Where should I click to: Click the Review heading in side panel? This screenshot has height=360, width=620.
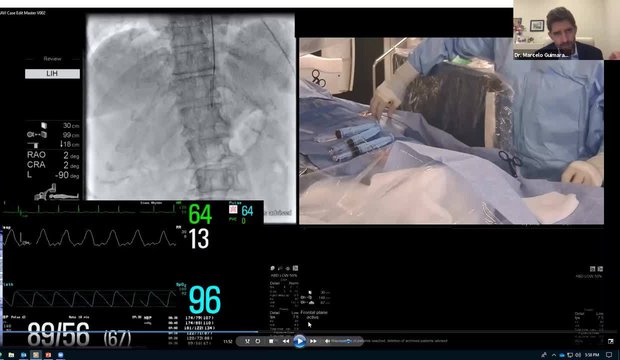[52, 59]
